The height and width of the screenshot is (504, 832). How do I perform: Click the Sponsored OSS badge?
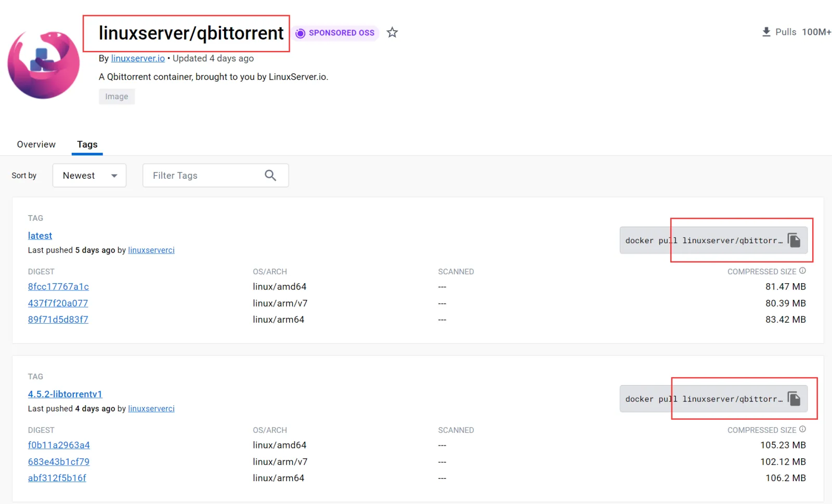pyautogui.click(x=335, y=33)
